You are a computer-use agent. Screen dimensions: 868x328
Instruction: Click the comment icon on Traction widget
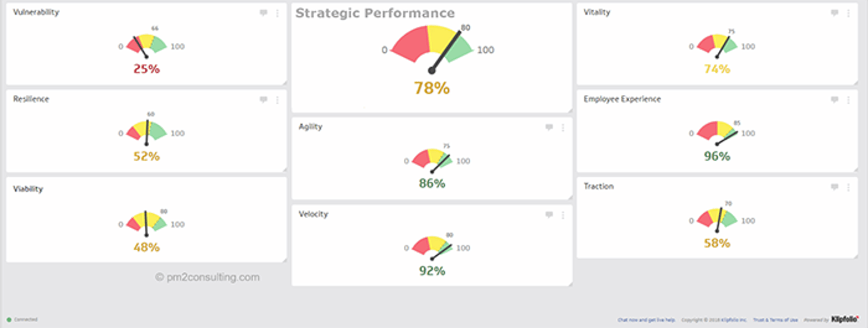point(834,187)
